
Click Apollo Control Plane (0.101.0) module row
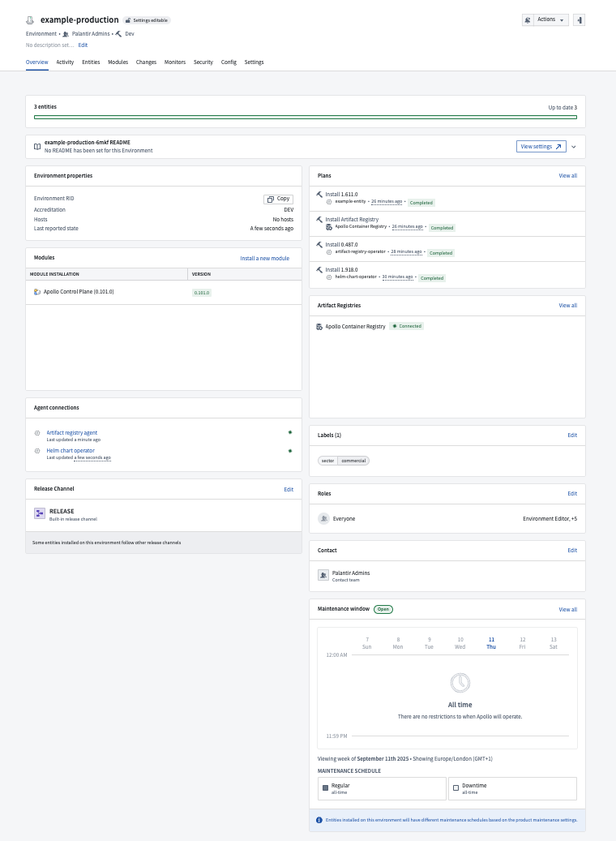tap(164, 292)
